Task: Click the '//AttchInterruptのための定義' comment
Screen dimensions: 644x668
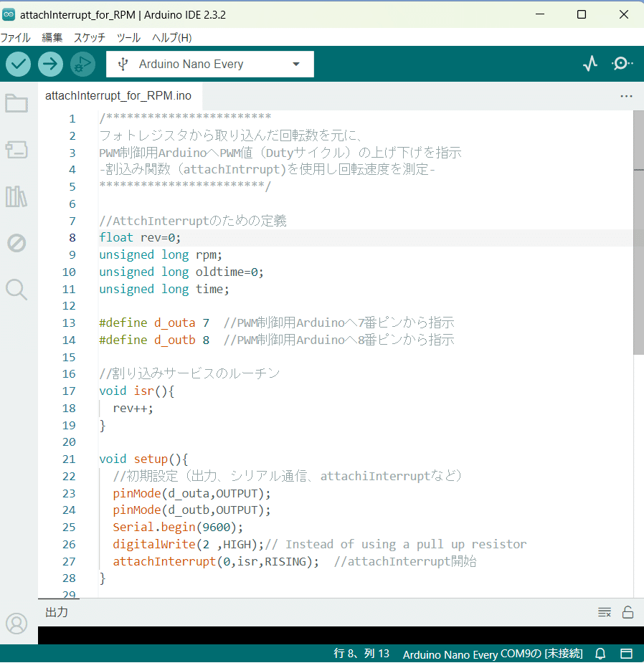Action: point(193,221)
